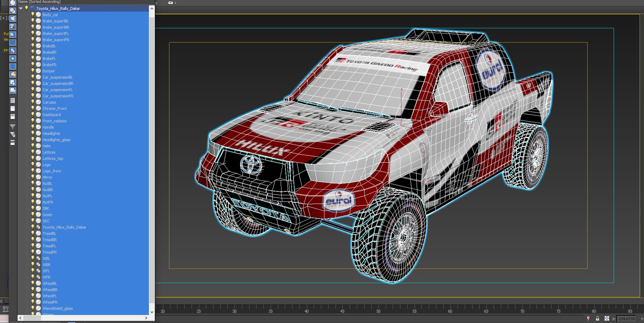The width and height of the screenshot is (644, 323).
Task: Toggle Display Bones filter icon
Action: [x=12, y=66]
